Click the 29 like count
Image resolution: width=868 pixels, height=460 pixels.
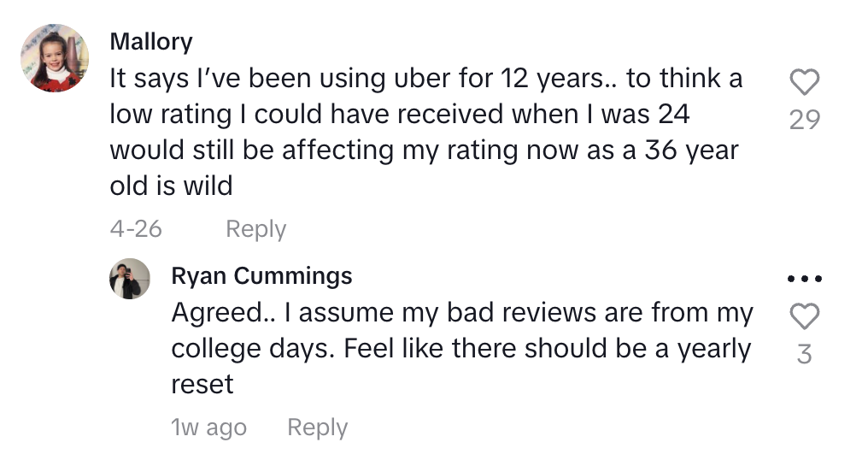(x=804, y=119)
